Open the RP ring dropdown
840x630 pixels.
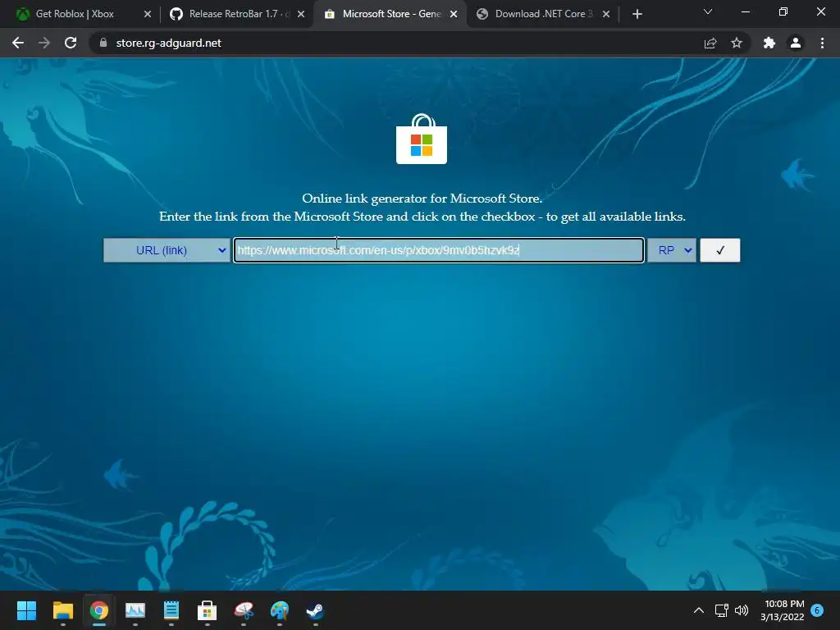pos(672,250)
